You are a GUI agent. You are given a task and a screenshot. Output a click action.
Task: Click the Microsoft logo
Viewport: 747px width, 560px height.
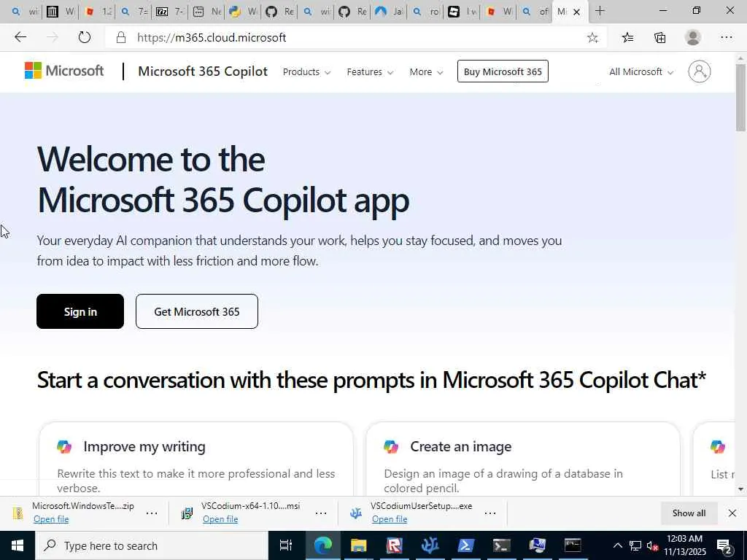(x=64, y=71)
